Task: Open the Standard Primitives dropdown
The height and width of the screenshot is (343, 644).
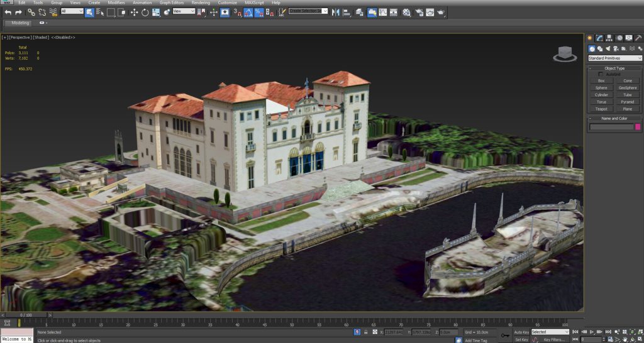Action: click(614, 58)
